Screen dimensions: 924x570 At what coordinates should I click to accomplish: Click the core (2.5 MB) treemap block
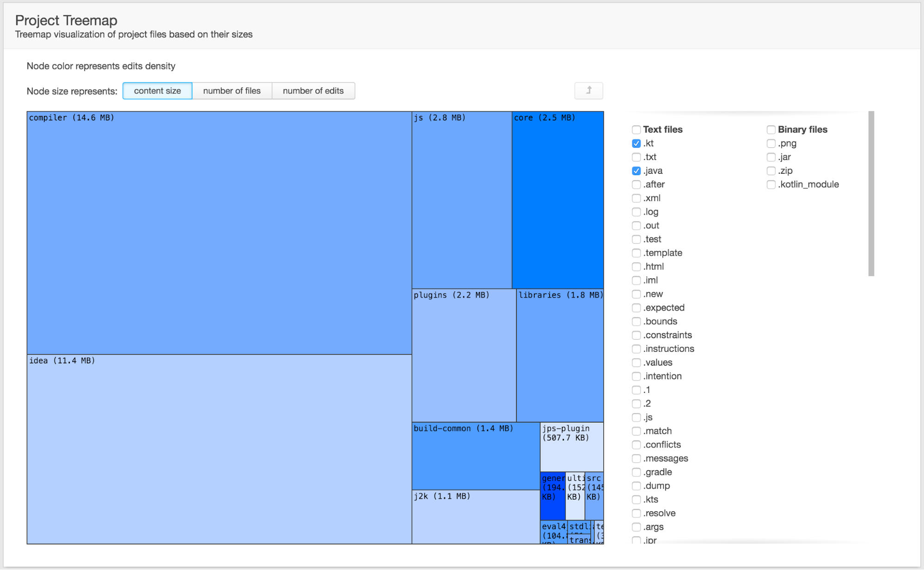(x=557, y=199)
